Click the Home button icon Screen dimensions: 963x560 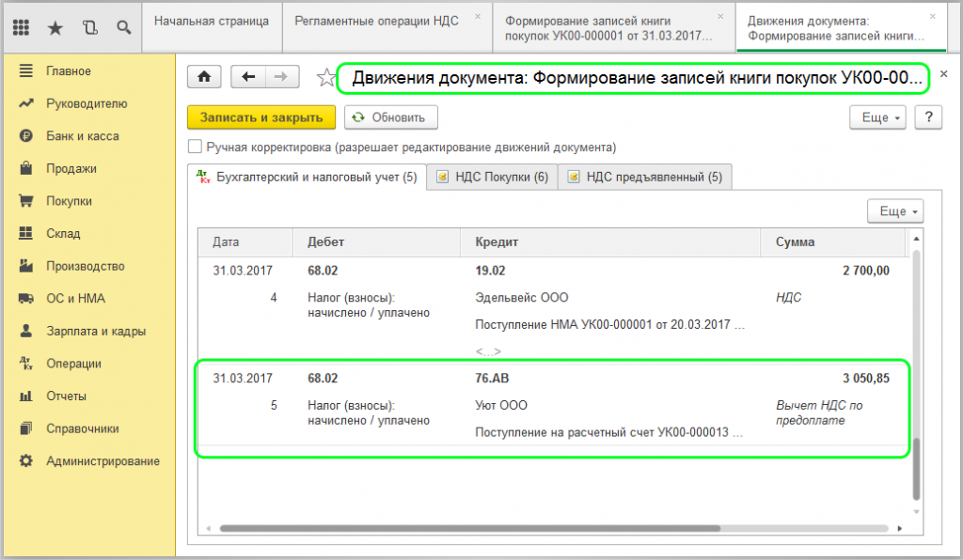point(204,77)
